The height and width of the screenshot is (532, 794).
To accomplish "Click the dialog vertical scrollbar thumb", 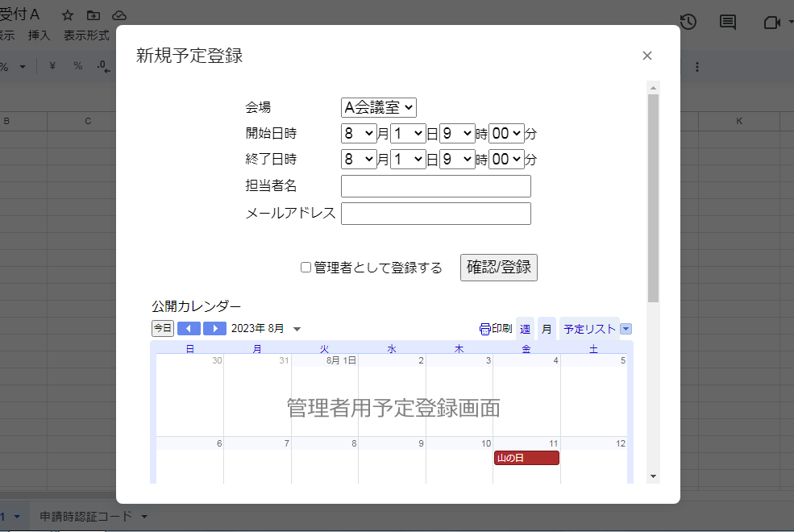I will point(653,198).
